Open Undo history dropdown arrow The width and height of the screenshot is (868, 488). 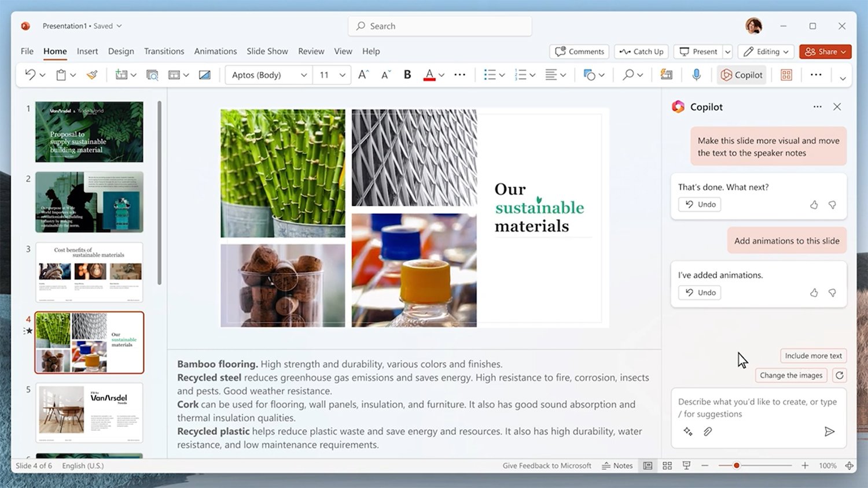[42, 75]
